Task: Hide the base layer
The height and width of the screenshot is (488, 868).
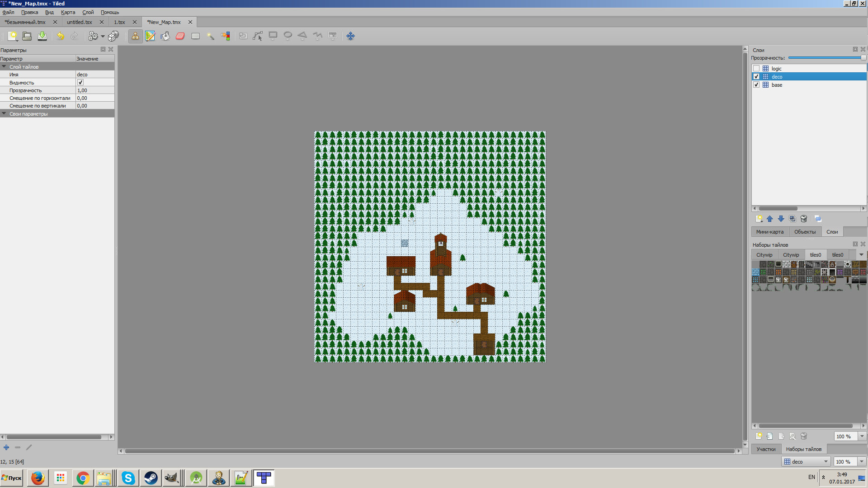Action: pyautogui.click(x=756, y=85)
